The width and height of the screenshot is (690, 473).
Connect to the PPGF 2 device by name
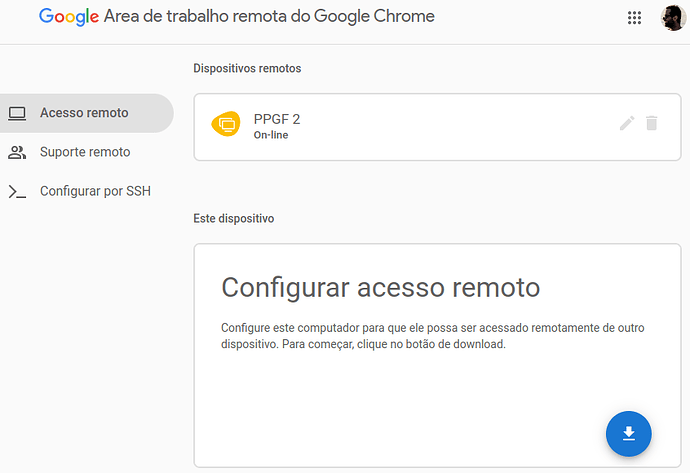click(277, 119)
